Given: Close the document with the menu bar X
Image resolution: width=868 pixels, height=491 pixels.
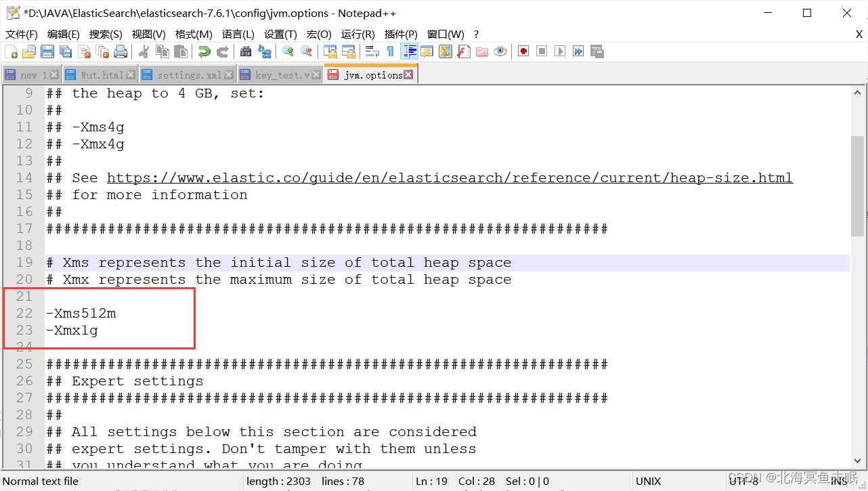Looking at the screenshot, I should 859,34.
